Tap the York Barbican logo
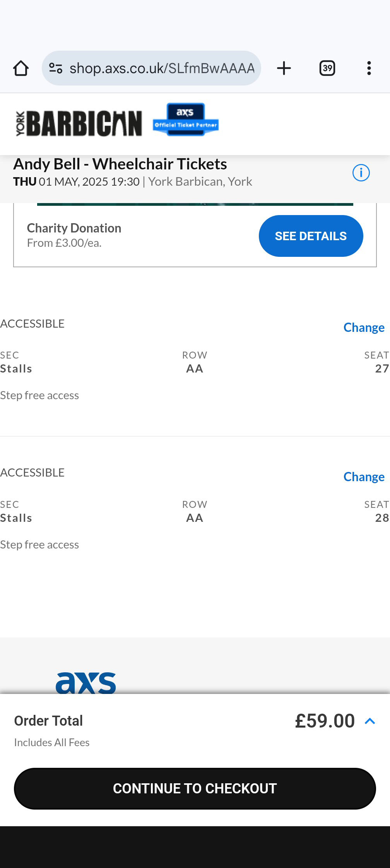Image resolution: width=390 pixels, height=868 pixels. click(x=79, y=124)
